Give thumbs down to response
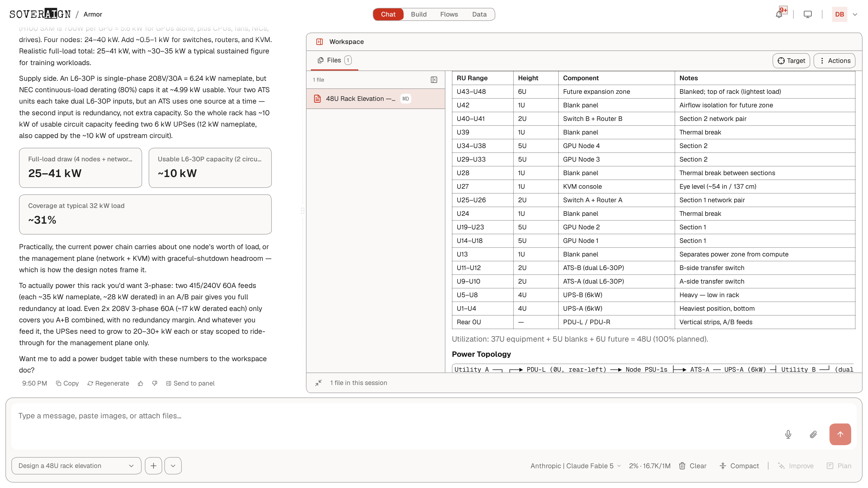Screen dimensions: 868x488 coord(155,383)
